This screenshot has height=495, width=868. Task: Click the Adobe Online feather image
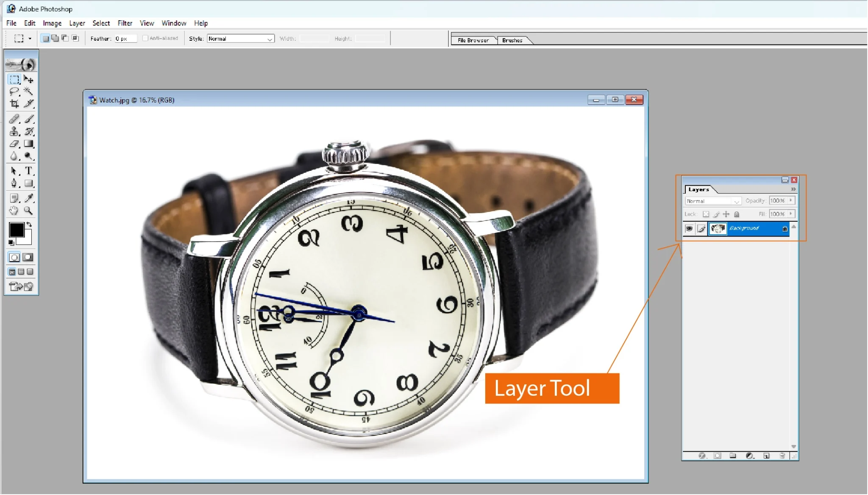(21, 64)
